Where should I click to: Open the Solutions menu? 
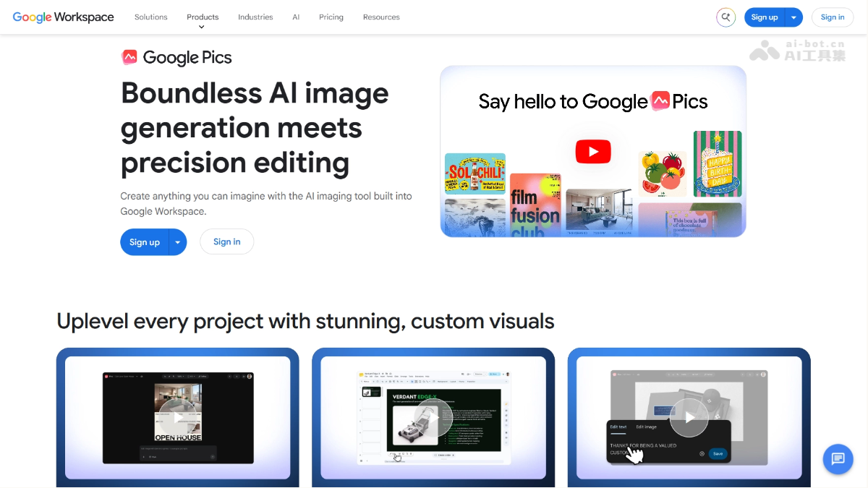click(x=151, y=17)
